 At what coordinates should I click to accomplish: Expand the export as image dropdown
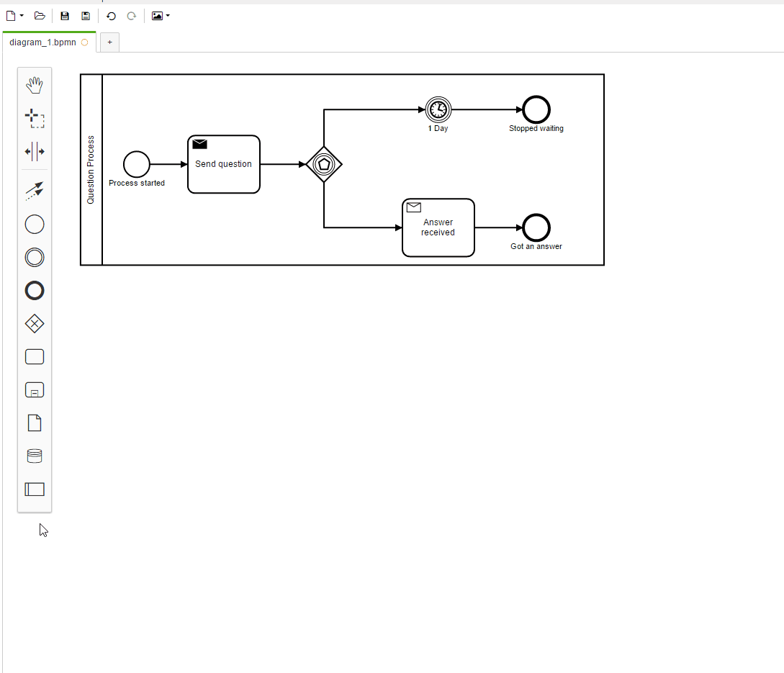161,16
